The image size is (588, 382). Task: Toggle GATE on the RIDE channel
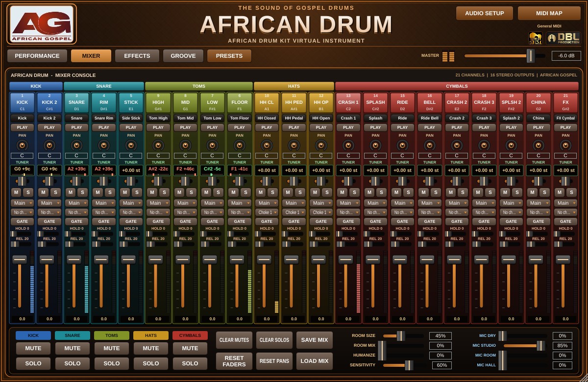(x=402, y=221)
